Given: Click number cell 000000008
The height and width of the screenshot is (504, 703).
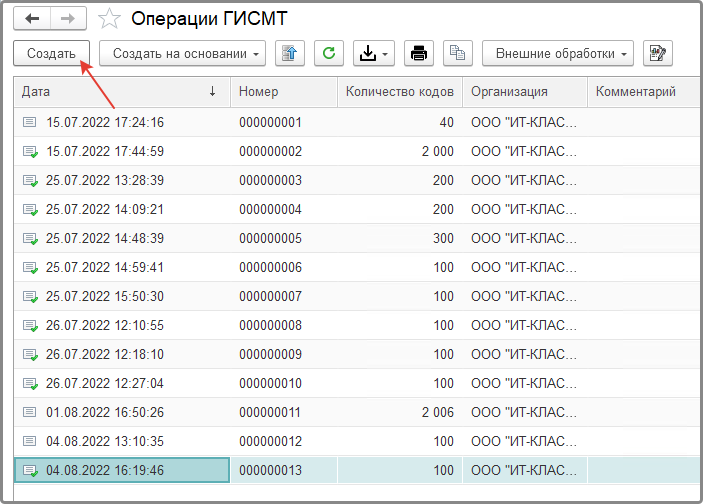Looking at the screenshot, I should (x=284, y=326).
